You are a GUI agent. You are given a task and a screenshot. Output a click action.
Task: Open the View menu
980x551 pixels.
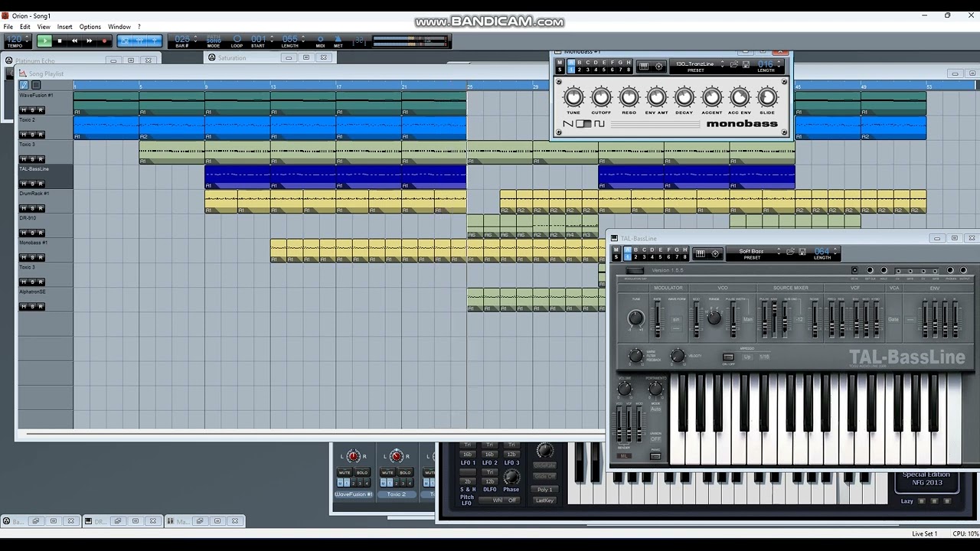point(44,27)
